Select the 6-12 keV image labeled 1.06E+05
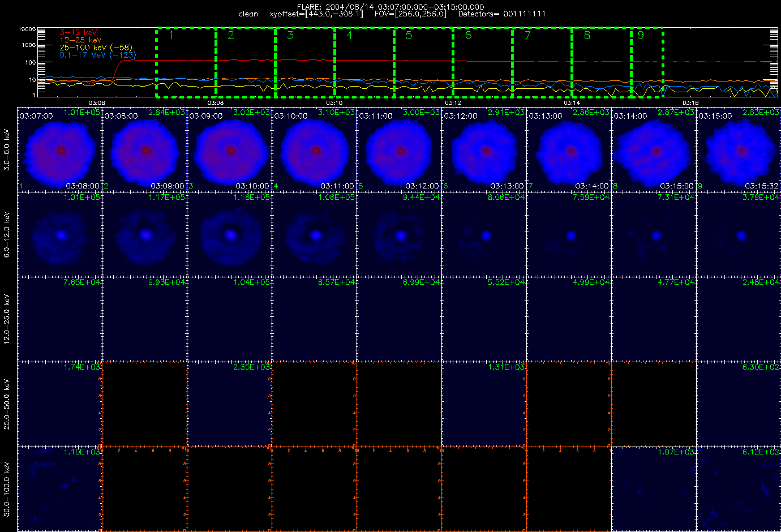 tap(314, 234)
